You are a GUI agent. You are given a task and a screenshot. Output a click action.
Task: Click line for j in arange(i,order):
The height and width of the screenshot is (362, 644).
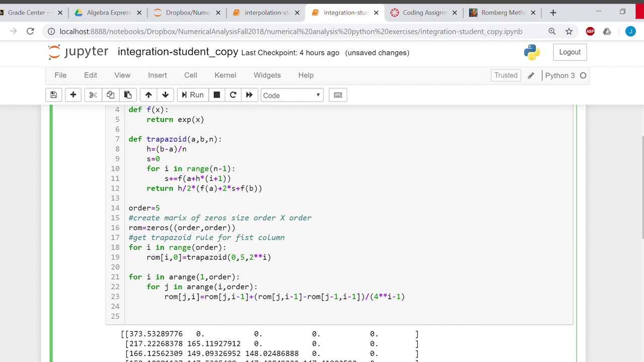click(x=202, y=287)
